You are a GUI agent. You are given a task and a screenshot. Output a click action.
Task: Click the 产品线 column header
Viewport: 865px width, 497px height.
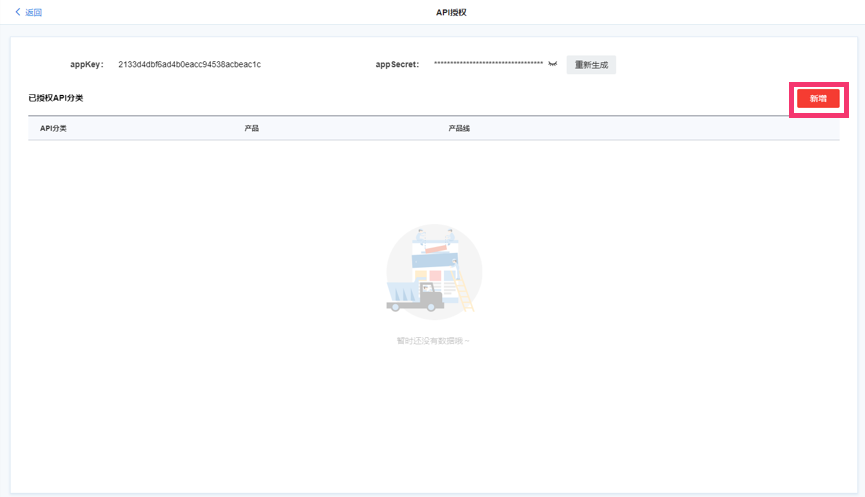pyautogui.click(x=459, y=128)
